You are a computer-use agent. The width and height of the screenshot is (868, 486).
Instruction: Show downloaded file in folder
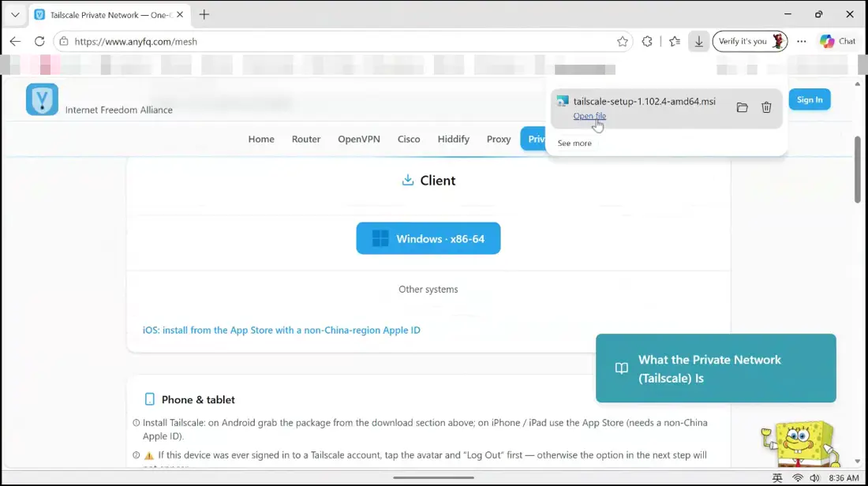point(742,107)
